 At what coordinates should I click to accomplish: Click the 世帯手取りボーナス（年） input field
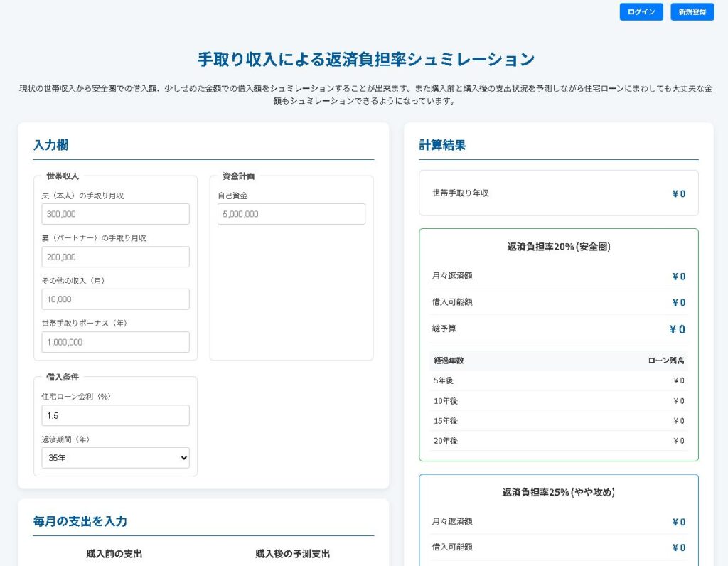point(115,342)
